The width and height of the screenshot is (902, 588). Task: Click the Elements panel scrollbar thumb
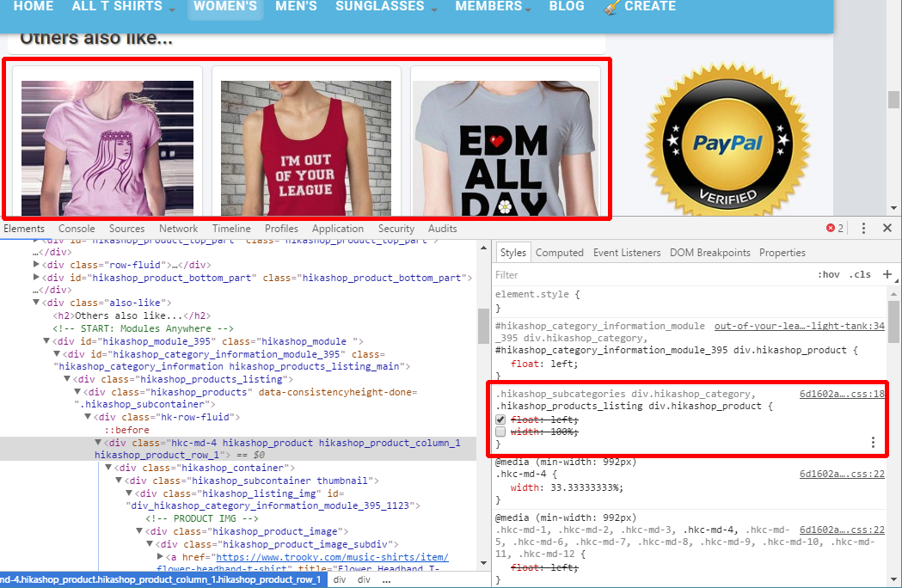[x=483, y=326]
